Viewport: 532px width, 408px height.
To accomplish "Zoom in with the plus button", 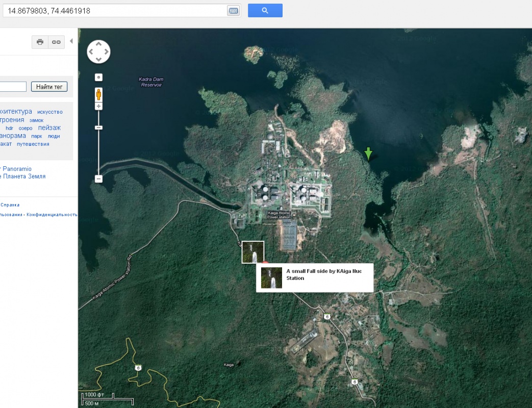I will click(98, 106).
